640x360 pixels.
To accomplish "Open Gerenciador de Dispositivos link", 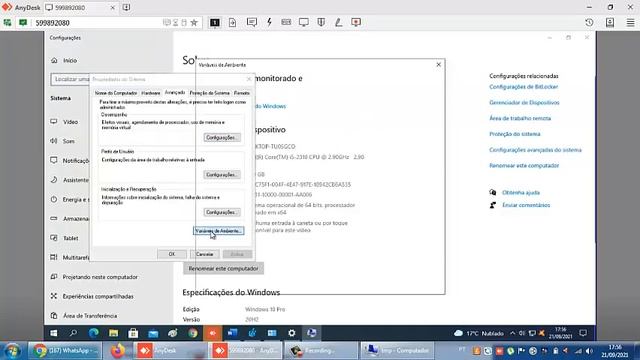I will tap(524, 102).
